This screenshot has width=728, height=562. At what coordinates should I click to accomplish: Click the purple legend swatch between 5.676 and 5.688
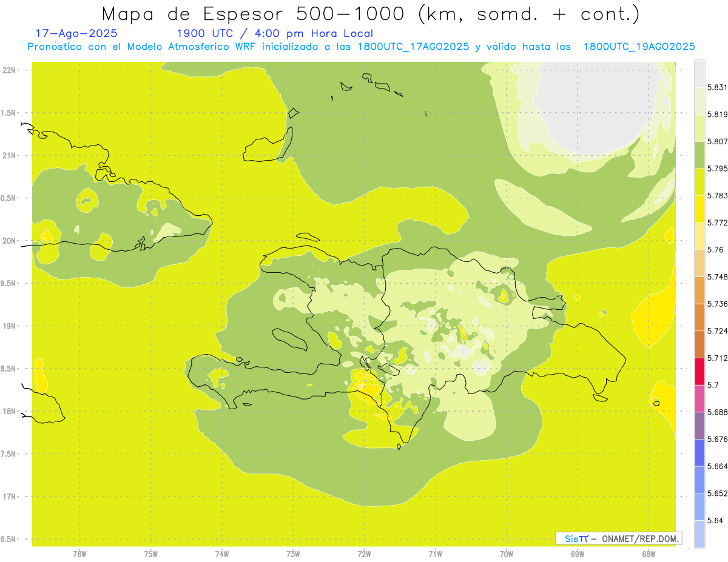coord(699,426)
